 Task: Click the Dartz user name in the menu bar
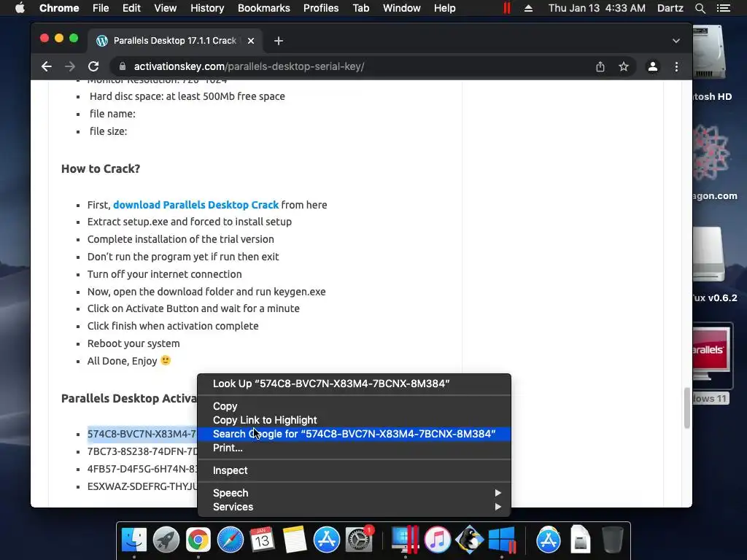(670, 8)
